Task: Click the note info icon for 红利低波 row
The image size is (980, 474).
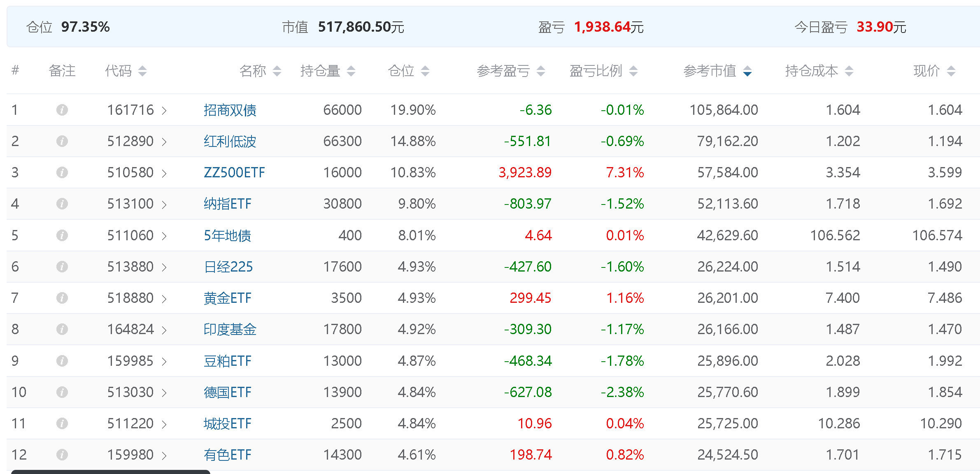Action: 62,141
